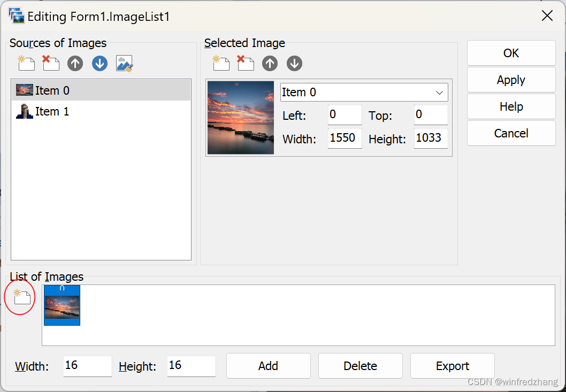
Task: Select Item 1 in Sources list
Action: coord(52,112)
